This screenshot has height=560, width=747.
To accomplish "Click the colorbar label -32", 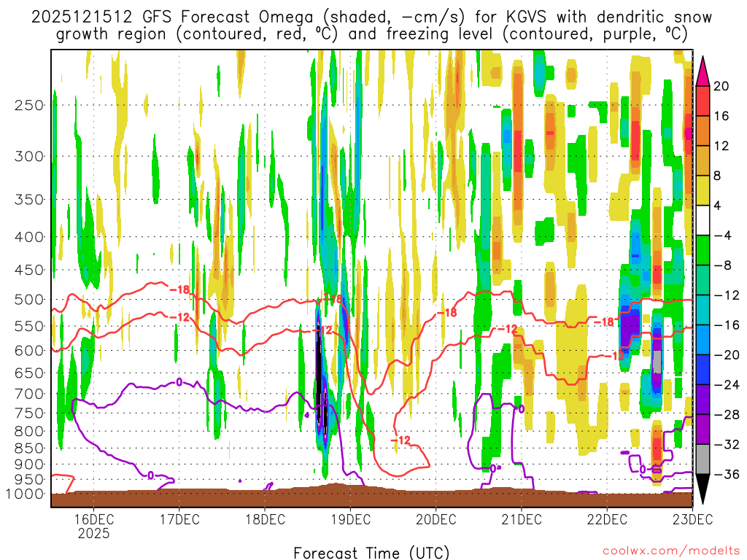I will pyautogui.click(x=727, y=444).
